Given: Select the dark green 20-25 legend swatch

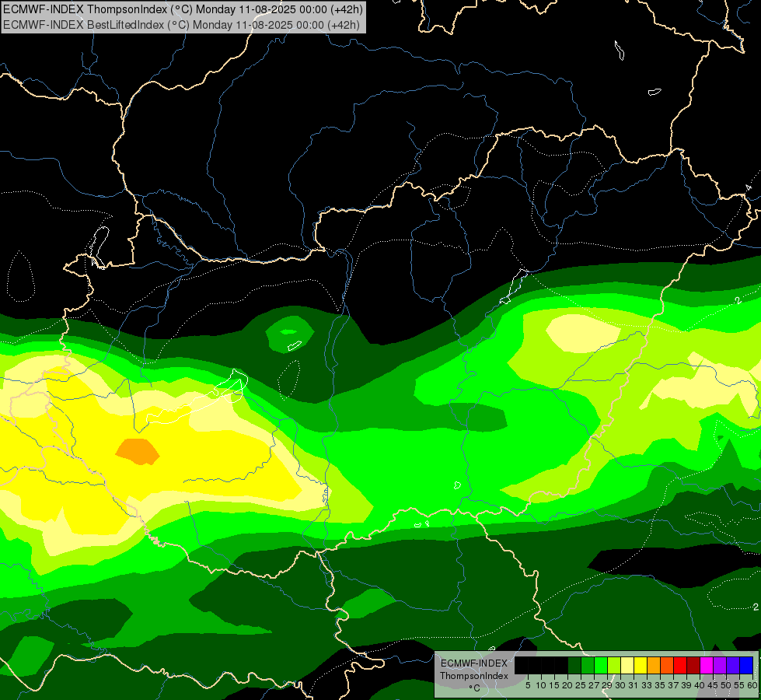Looking at the screenshot, I should (574, 665).
